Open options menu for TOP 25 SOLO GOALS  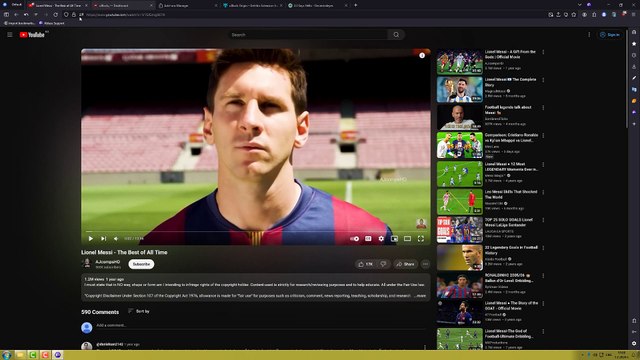click(x=543, y=220)
